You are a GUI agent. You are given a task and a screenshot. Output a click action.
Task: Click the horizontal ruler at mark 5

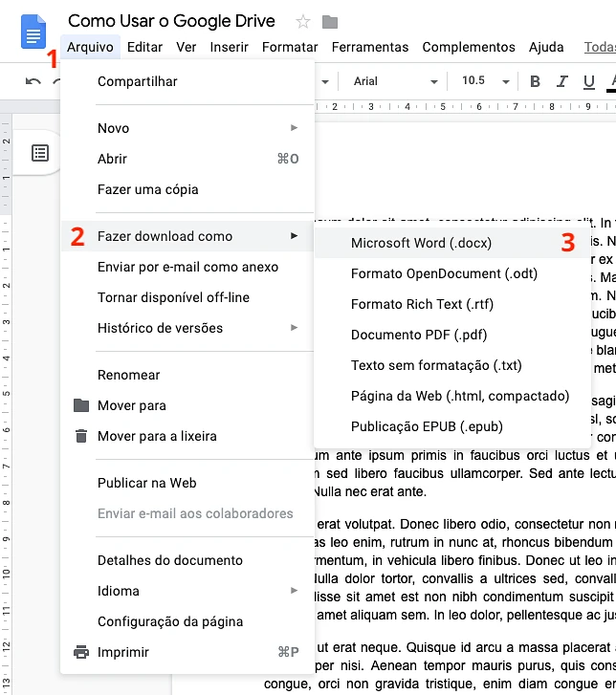(x=443, y=107)
